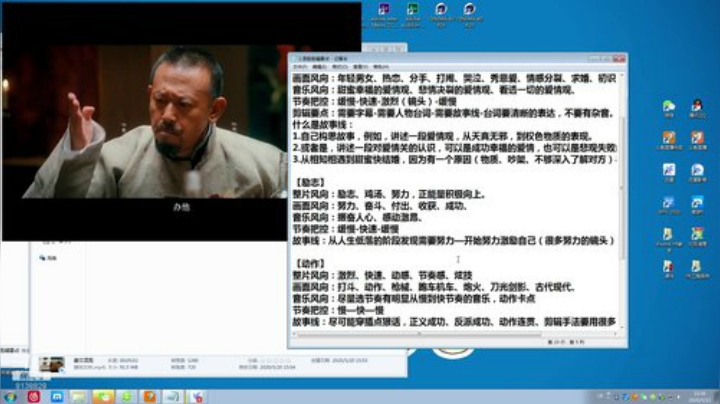The image size is (720, 404).
Task: Click Notepad's scroll-down arrow
Action: point(622,326)
